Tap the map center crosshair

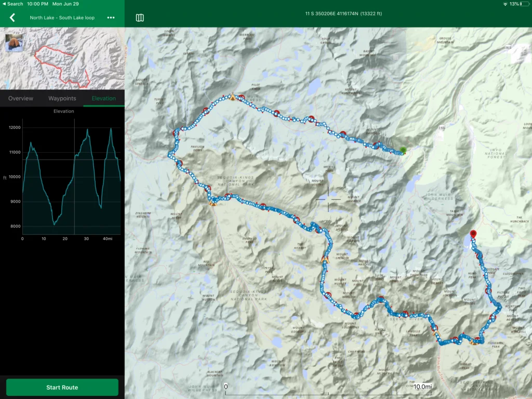click(328, 199)
